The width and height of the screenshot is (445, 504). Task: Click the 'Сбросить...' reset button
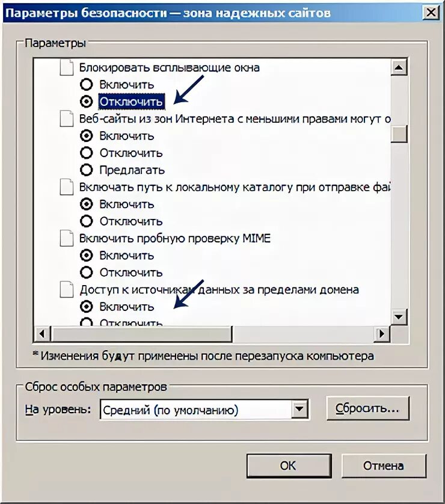367,408
